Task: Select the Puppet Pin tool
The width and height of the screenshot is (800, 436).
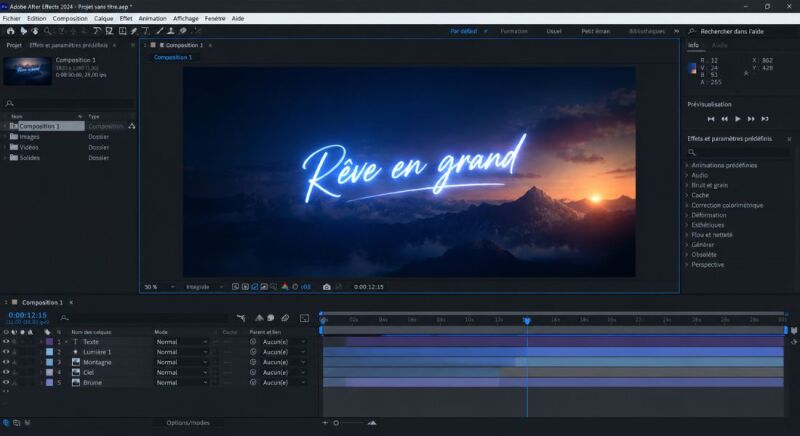Action: pos(197,31)
